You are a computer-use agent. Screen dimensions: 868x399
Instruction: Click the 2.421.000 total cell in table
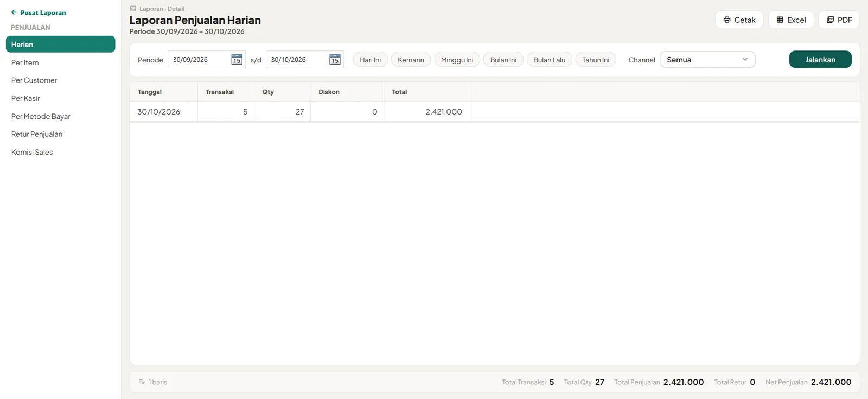pos(426,111)
